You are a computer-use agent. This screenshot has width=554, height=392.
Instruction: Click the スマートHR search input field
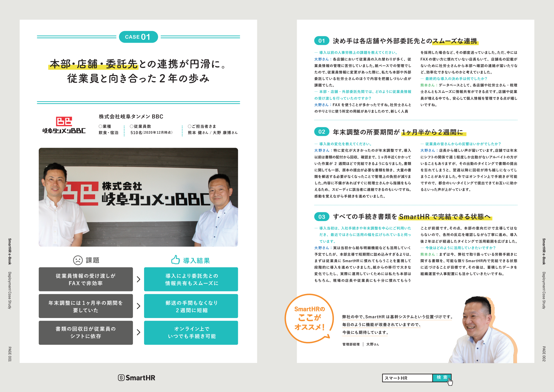click(x=407, y=378)
